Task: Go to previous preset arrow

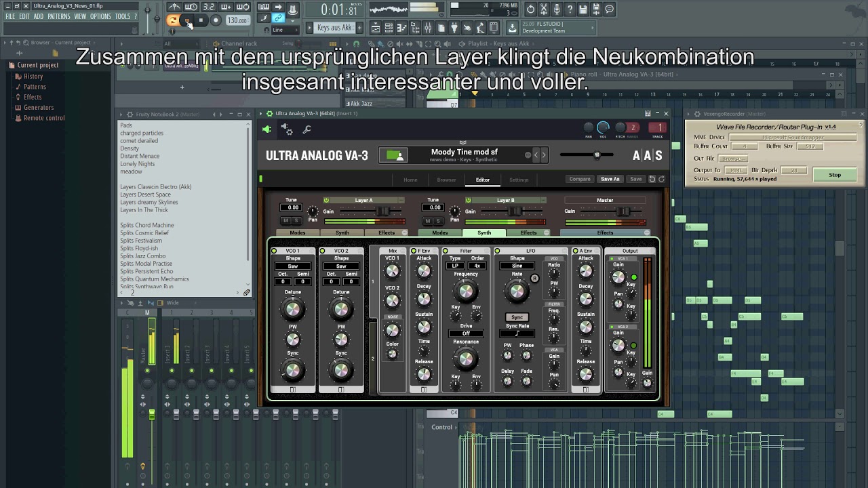Action: [x=536, y=155]
